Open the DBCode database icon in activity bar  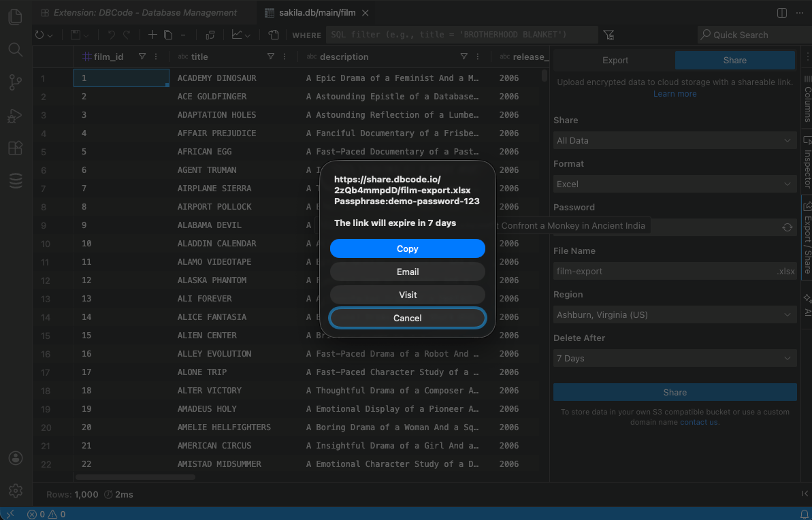pos(16,180)
